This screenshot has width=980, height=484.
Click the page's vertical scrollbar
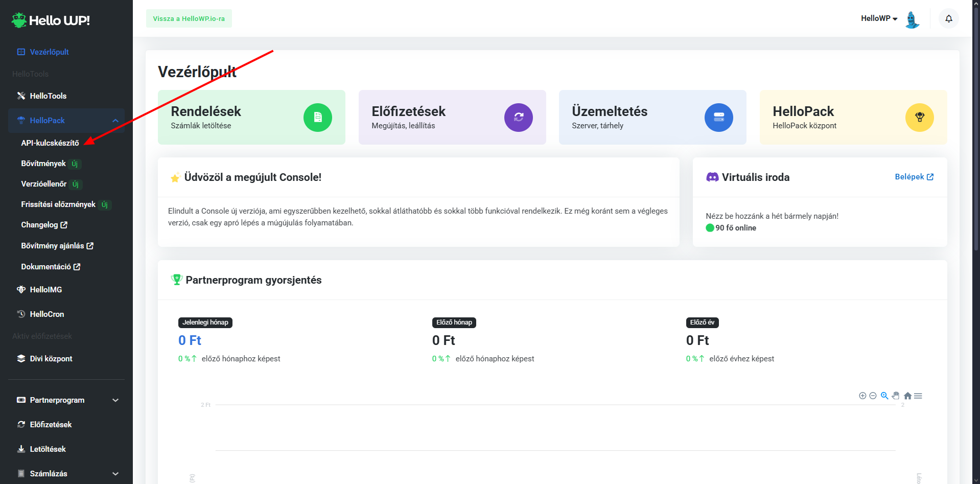(x=976, y=128)
